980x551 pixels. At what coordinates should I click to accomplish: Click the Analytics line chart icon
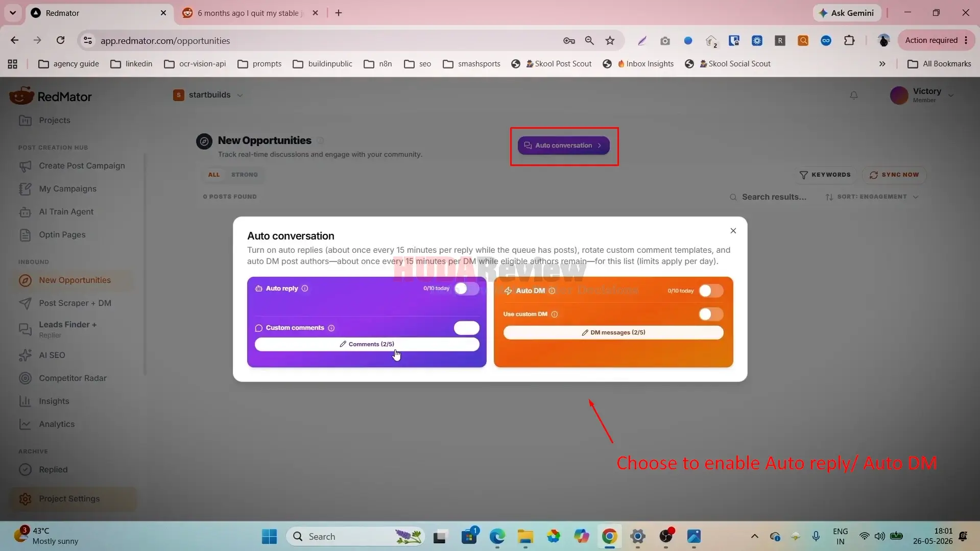[x=25, y=424]
